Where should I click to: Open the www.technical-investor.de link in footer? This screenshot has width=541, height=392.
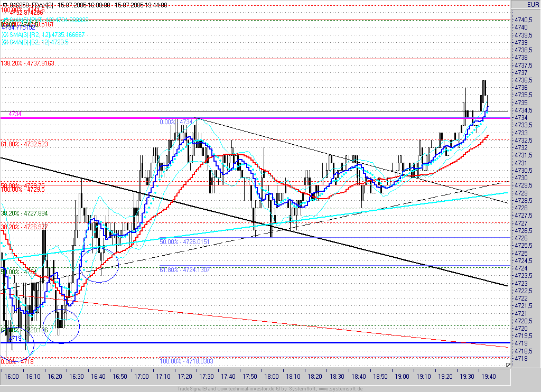[x=246, y=389]
